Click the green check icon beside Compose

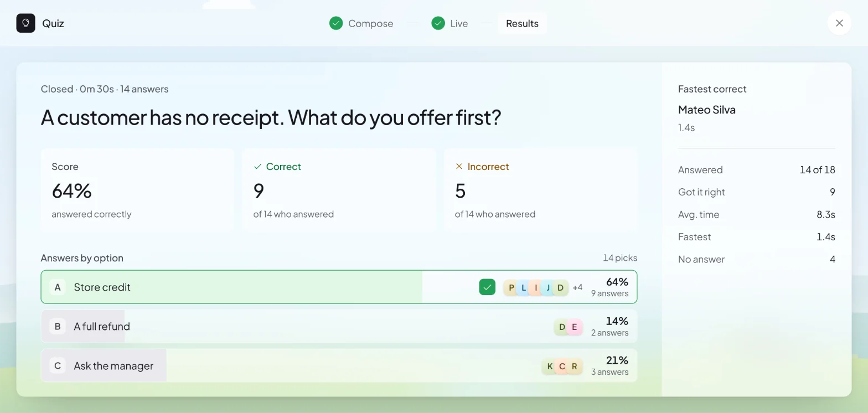(336, 23)
